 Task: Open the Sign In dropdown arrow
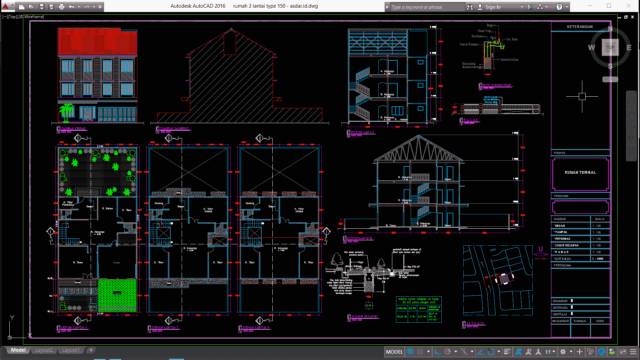(x=522, y=7)
